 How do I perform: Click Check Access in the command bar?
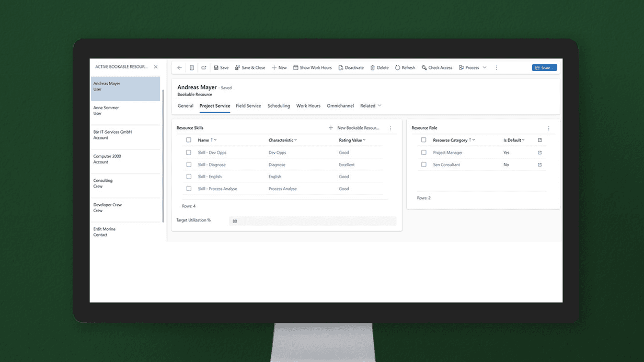[437, 68]
